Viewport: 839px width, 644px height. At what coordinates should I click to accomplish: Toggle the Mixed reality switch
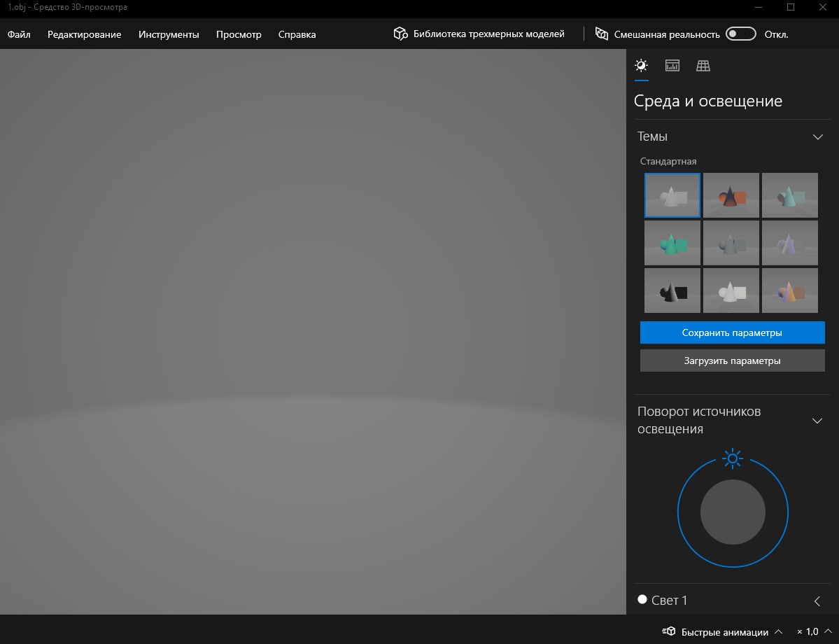(740, 34)
